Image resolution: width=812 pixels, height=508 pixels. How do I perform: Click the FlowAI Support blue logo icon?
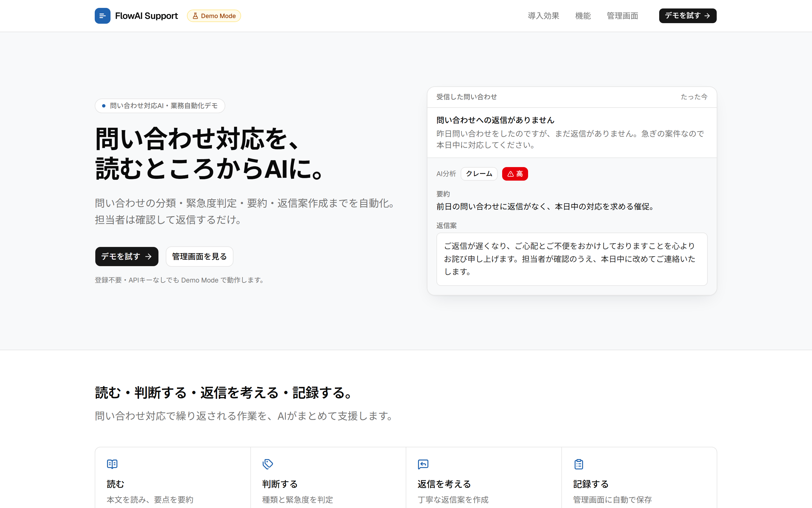tap(102, 16)
